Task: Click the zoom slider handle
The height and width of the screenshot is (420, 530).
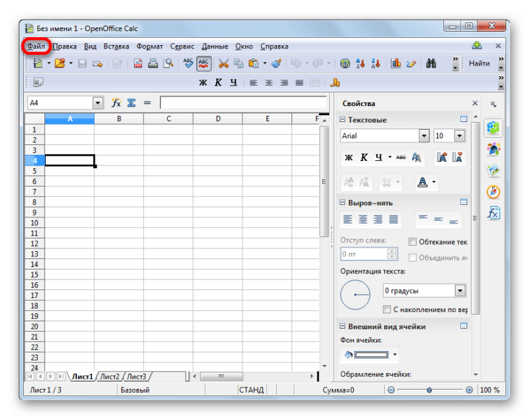Action: coord(429,390)
